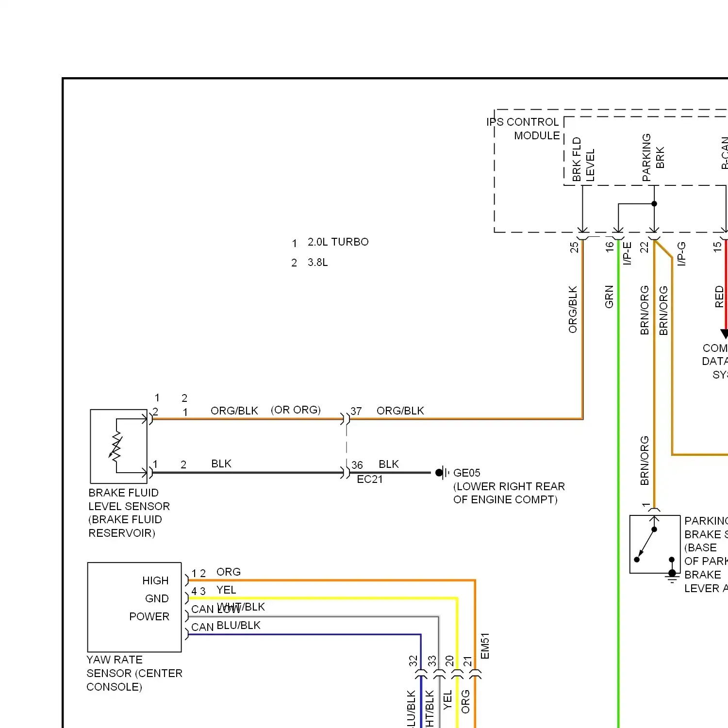Click the parking brake switch symbol
728x728 pixels.
655,545
